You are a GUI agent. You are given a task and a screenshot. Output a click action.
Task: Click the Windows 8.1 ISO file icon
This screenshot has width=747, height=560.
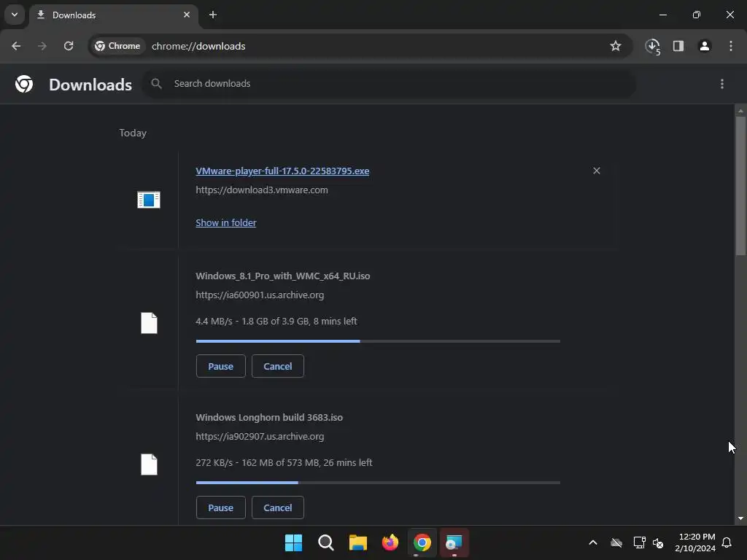(149, 323)
